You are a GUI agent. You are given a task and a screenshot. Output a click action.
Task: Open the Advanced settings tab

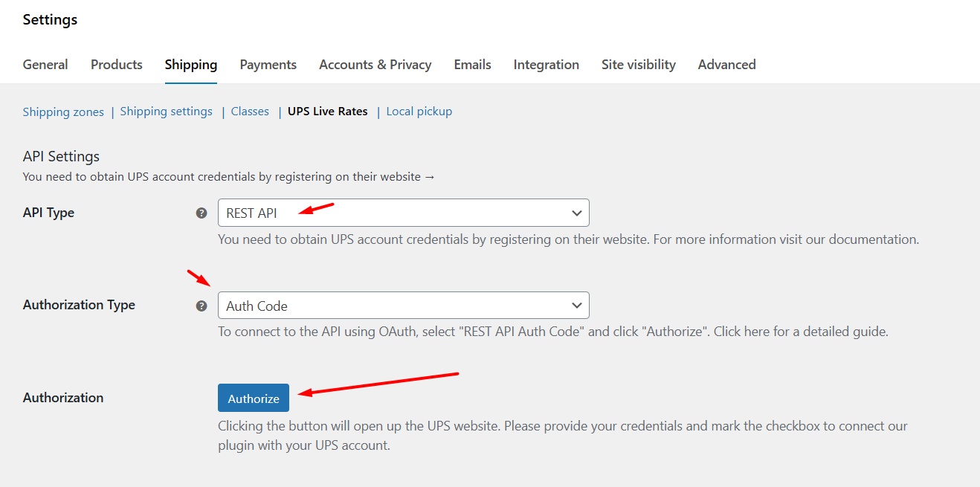727,65
